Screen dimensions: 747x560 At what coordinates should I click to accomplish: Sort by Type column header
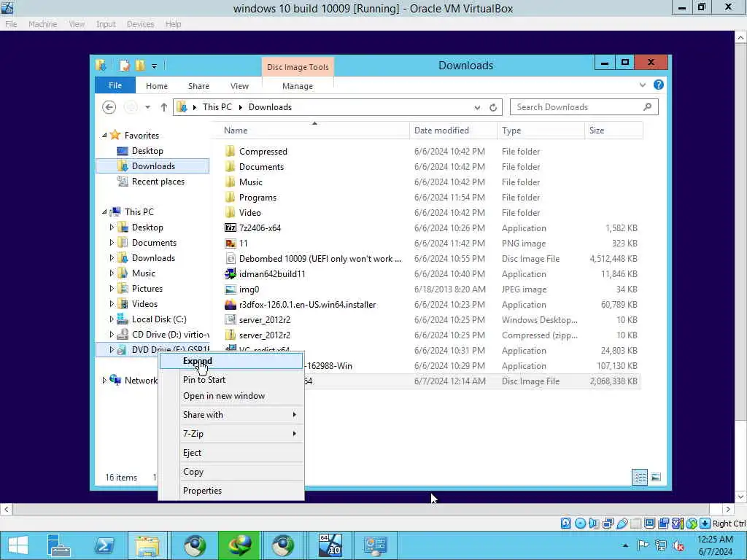(x=541, y=131)
